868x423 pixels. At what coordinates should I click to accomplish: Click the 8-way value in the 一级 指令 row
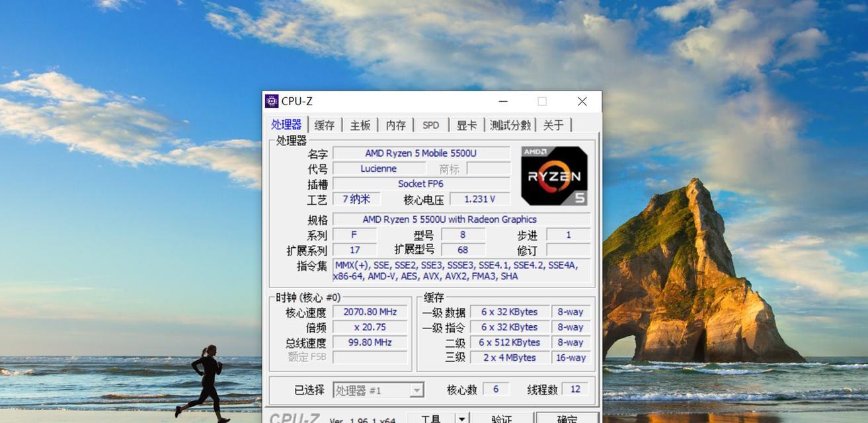coord(571,327)
